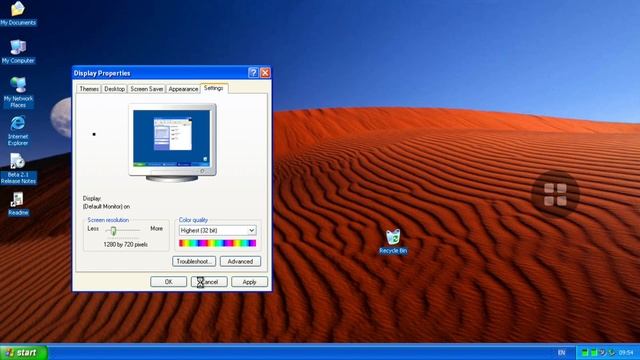Click the '(Default Monitor) on' text
The image size is (640, 360).
pyautogui.click(x=106, y=207)
